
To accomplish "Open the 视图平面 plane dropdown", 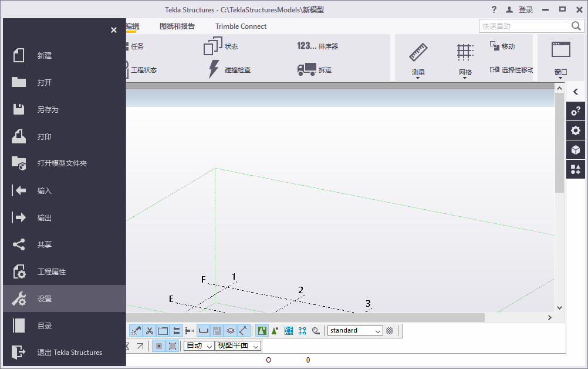I will pyautogui.click(x=238, y=346).
